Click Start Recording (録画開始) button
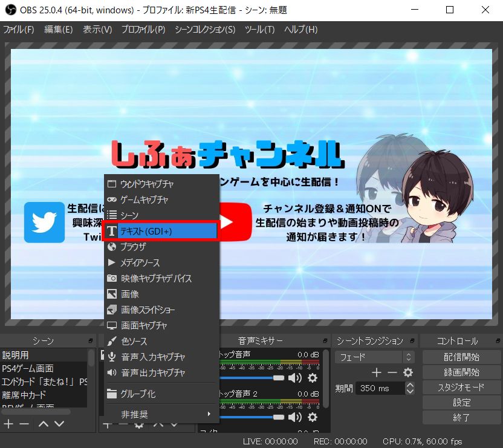 click(x=461, y=372)
